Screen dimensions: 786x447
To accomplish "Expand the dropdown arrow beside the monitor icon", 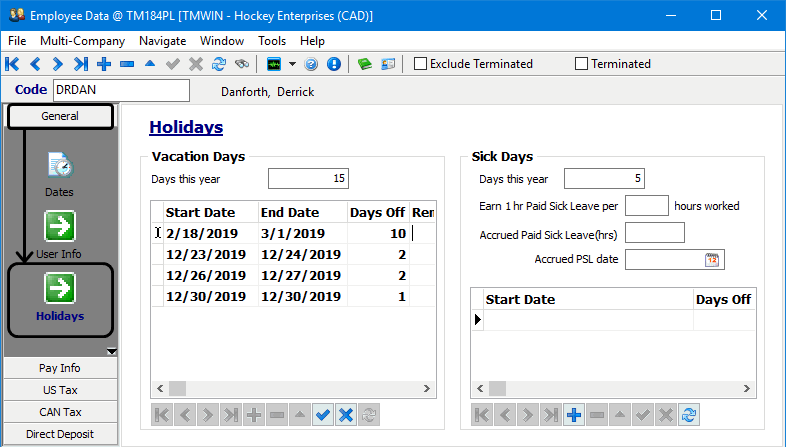I will pos(292,64).
